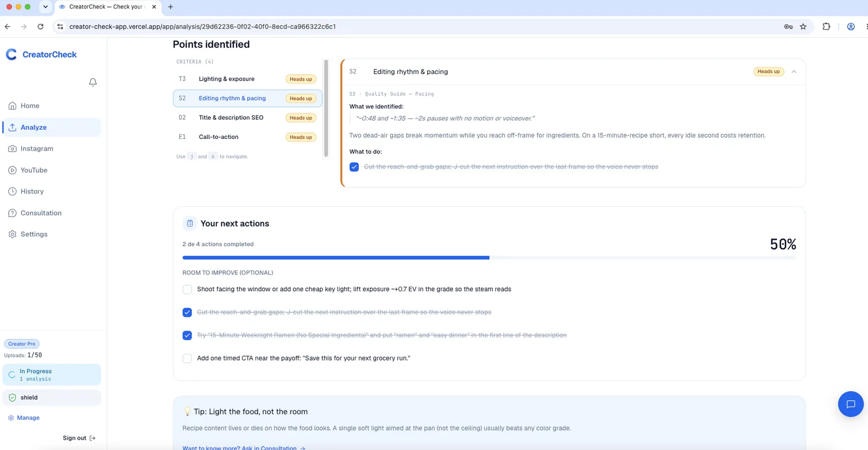Viewport: 868px width, 450px height.
Task: Open the browser profile avatar icon
Action: 851,27
